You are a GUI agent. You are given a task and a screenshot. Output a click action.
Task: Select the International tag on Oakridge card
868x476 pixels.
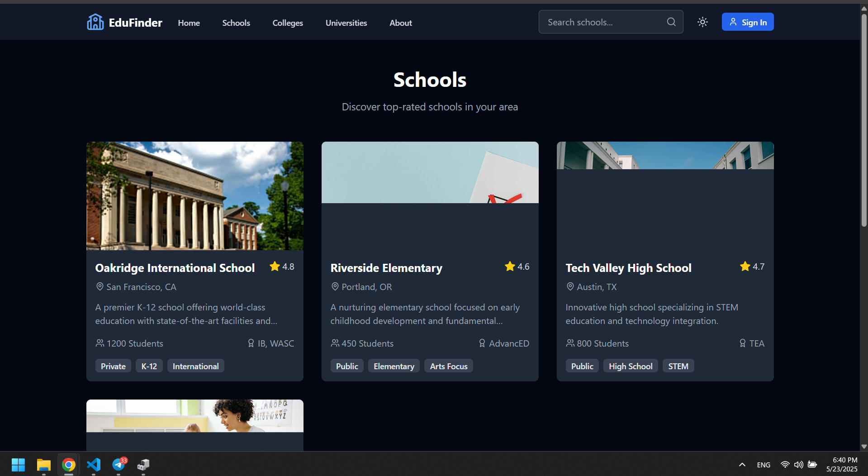pos(195,366)
